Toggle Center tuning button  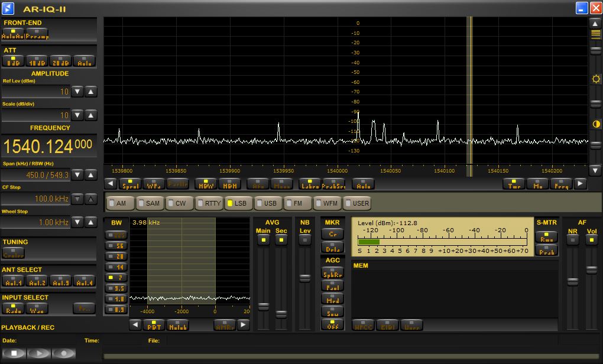tap(13, 253)
